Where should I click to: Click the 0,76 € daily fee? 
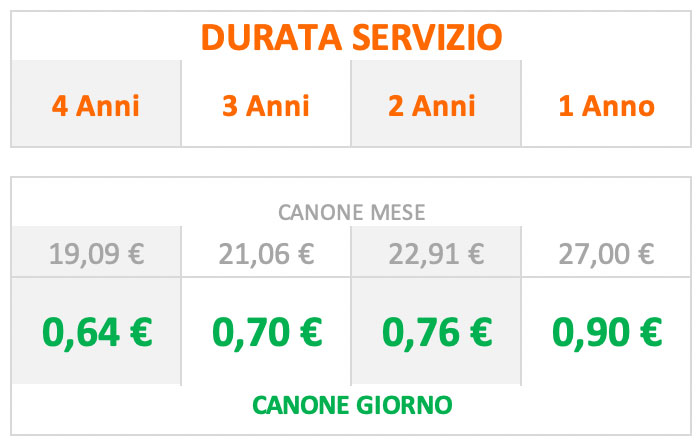437,333
